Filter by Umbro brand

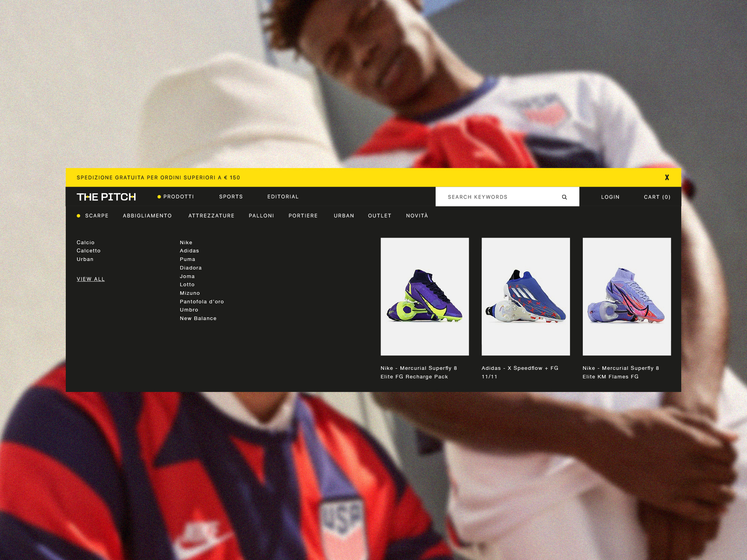click(x=189, y=310)
